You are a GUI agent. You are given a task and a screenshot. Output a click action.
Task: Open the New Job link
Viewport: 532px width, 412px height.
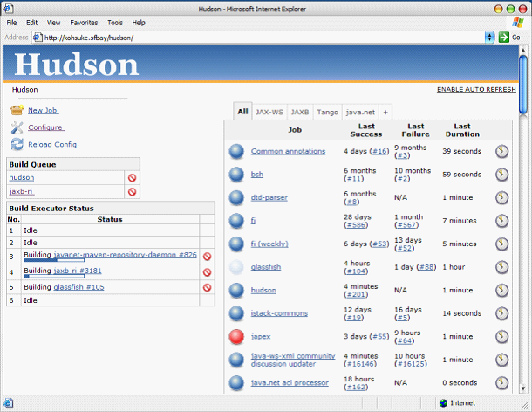[43, 110]
